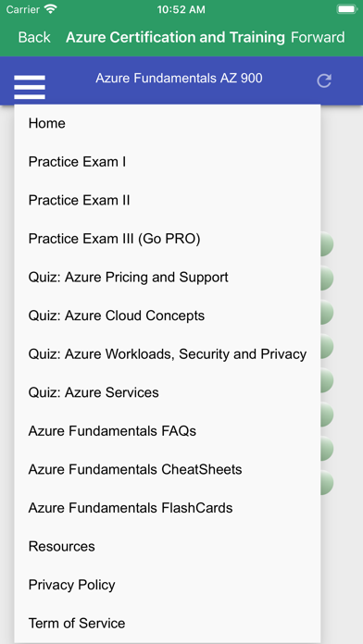This screenshot has height=644, width=363.
Task: Open the Resources menu entry
Action: click(168, 546)
